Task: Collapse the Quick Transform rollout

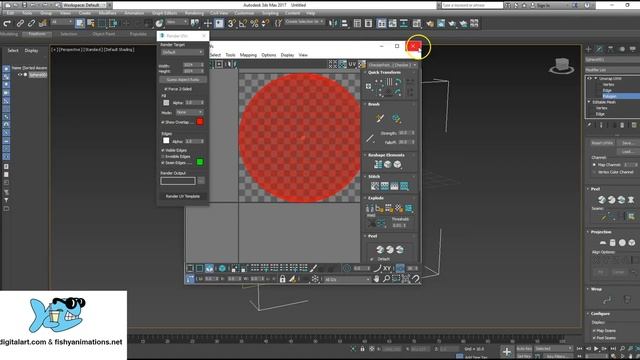Action: (x=365, y=72)
